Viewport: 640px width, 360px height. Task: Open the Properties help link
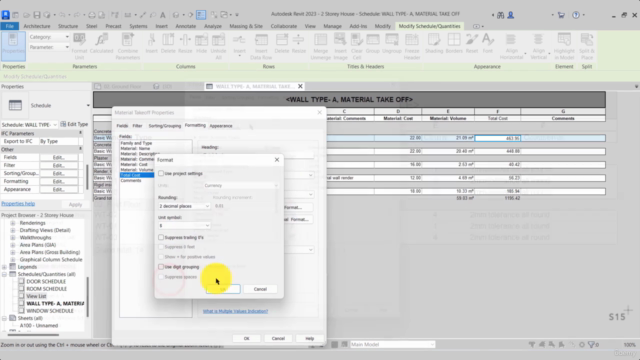18,203
